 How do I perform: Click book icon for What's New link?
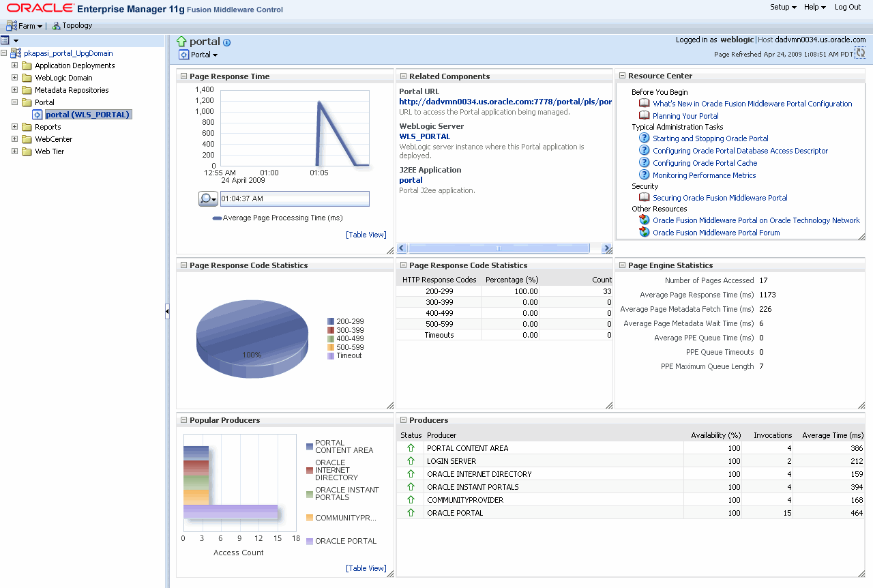click(644, 103)
